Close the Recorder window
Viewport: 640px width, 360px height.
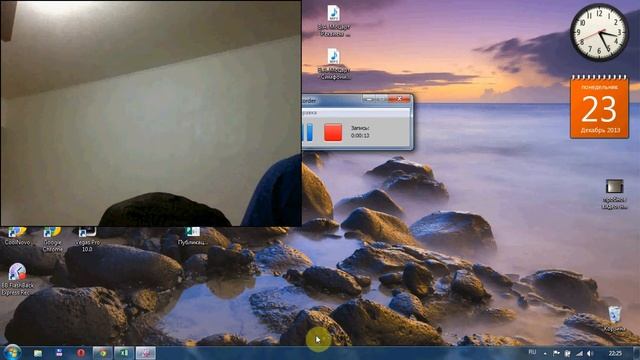(399, 99)
